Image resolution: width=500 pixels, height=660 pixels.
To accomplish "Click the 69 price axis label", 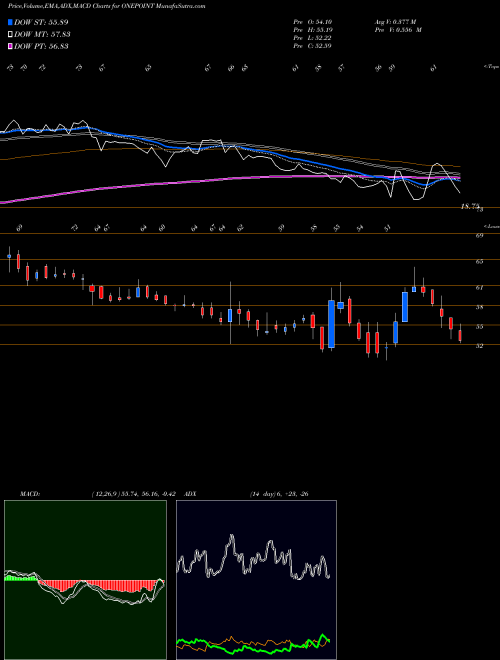I will tap(479, 236).
